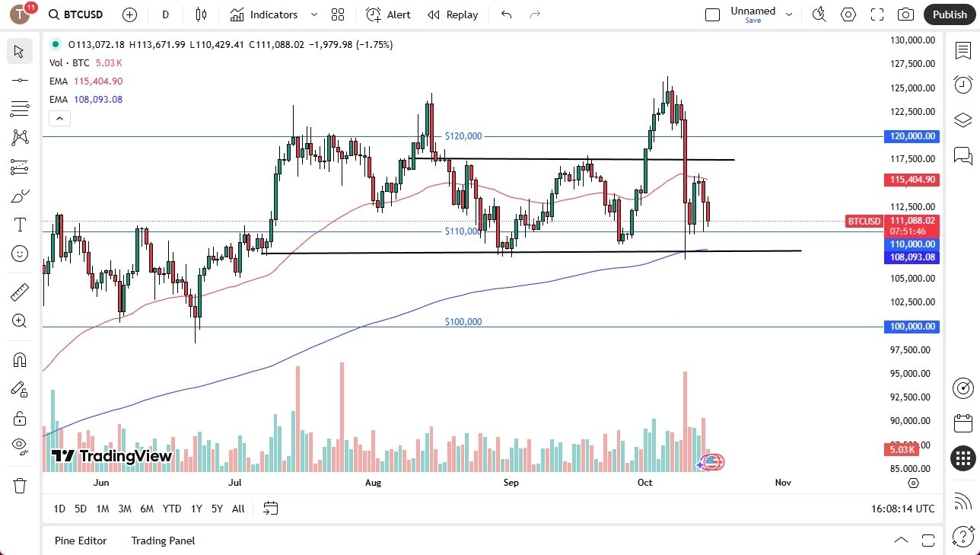This screenshot has height=555, width=980.
Task: Click the Publish button
Action: [x=949, y=14]
